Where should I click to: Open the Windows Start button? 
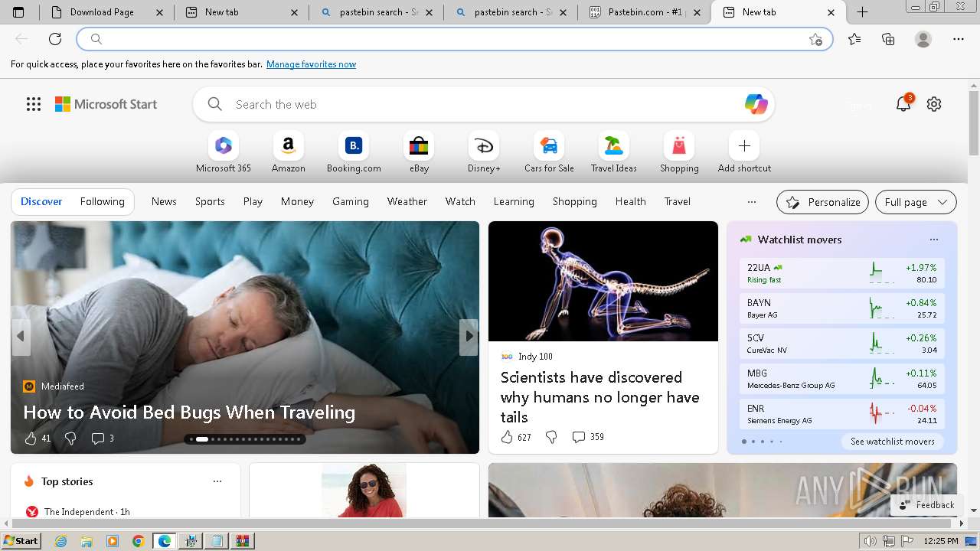[21, 541]
